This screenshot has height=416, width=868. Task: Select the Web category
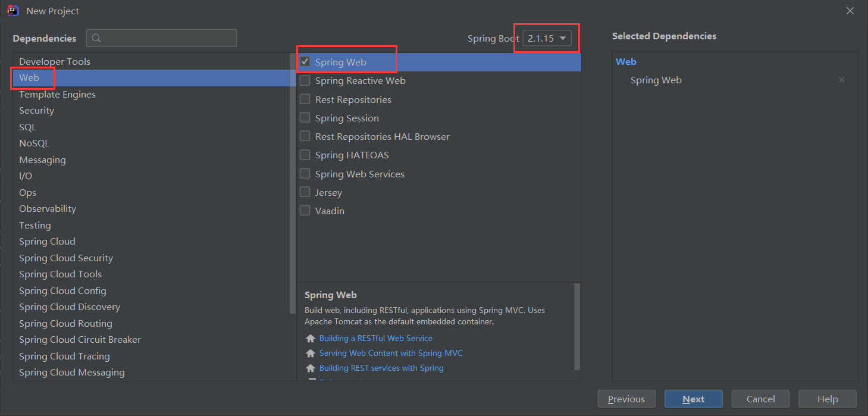point(151,78)
